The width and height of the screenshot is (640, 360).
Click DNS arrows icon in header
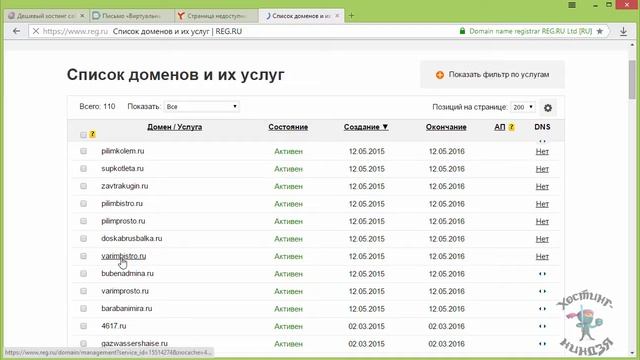point(542,141)
